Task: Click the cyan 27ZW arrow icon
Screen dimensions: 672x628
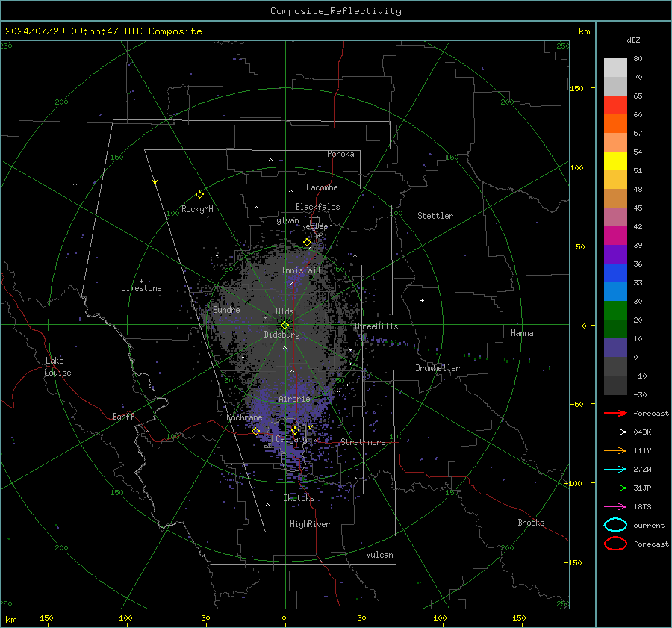Action: [x=615, y=470]
